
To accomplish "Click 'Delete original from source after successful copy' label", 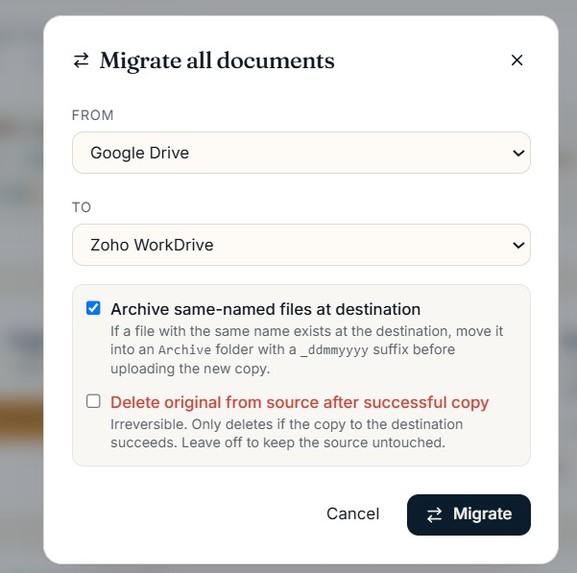I will point(300,402).
